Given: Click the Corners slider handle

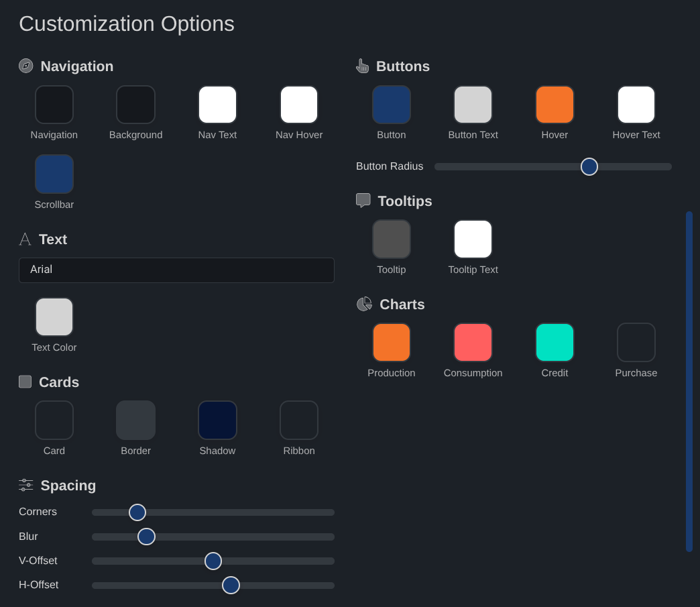Looking at the screenshot, I should pos(137,512).
